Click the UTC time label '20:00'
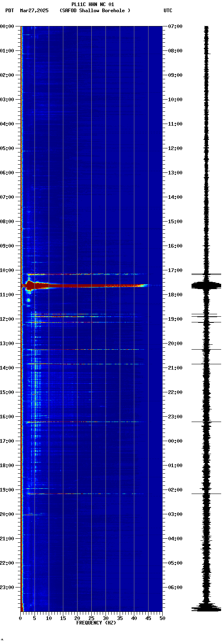This screenshot has width=224, height=644. (175, 344)
